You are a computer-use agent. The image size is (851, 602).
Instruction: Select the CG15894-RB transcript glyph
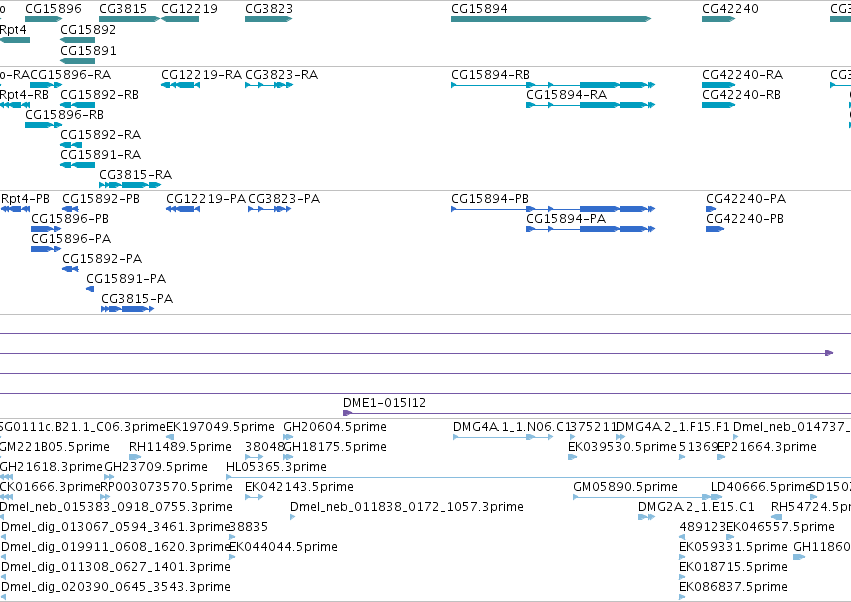click(x=553, y=85)
